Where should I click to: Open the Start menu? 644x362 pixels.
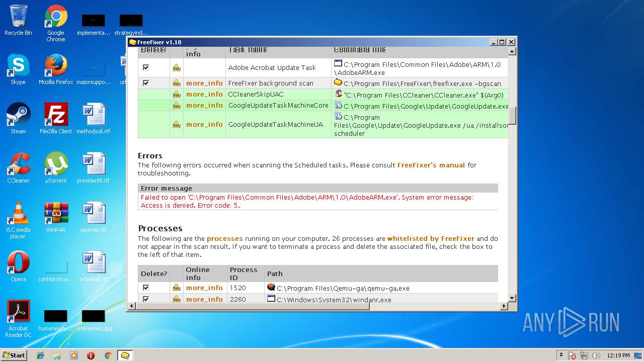point(14,355)
